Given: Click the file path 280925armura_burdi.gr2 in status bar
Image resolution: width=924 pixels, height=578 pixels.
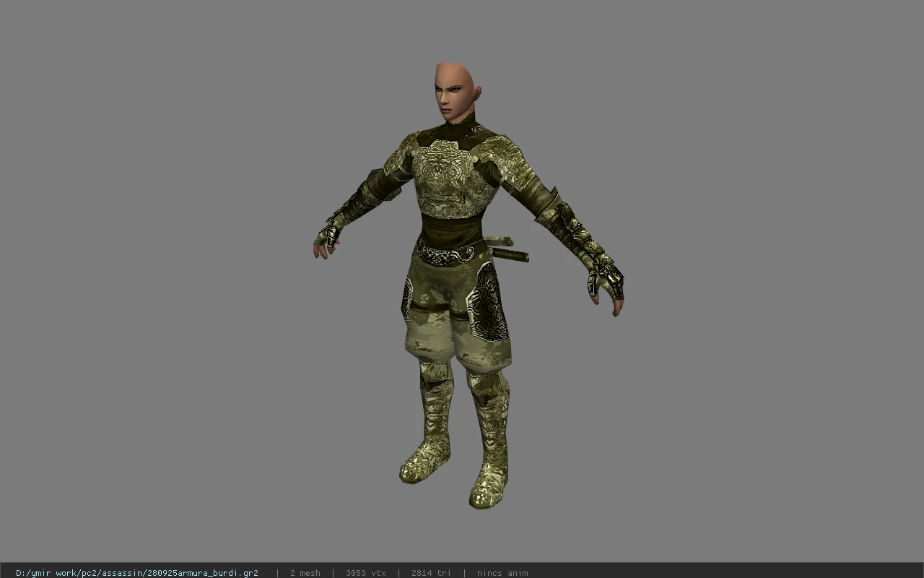Looking at the screenshot, I should coord(137,573).
